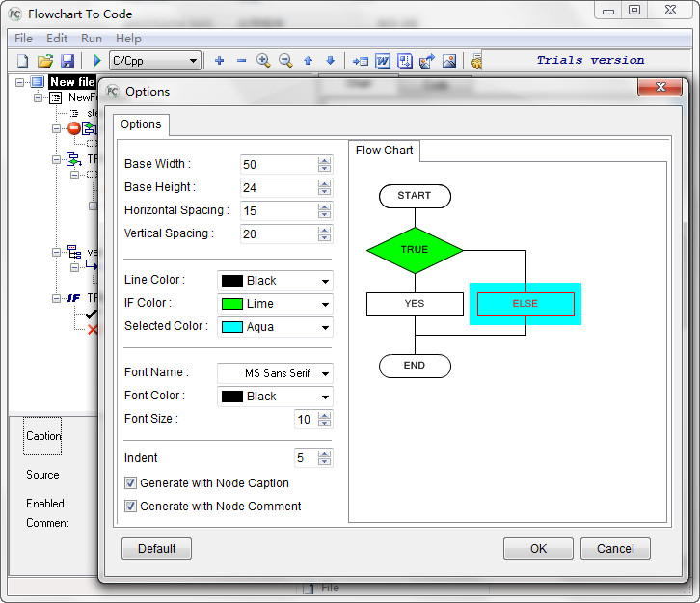Click the ELSE box in flowchart preview
The height and width of the screenshot is (603, 700).
click(x=525, y=304)
